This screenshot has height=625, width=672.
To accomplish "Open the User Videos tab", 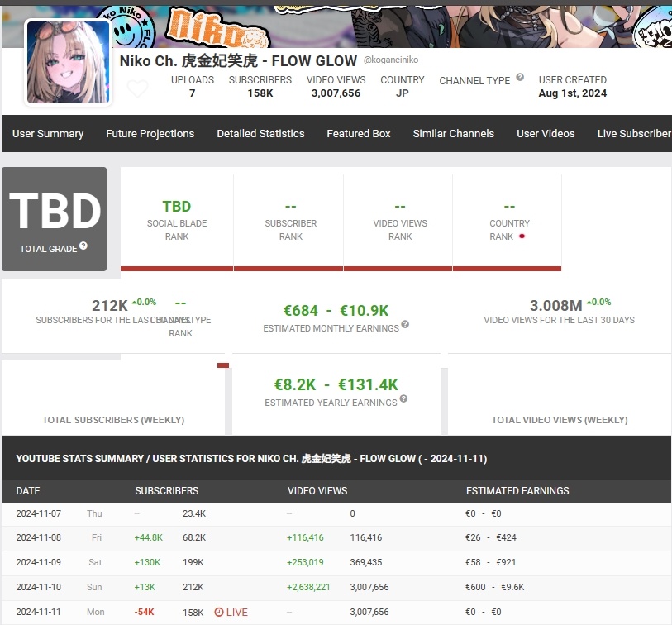I will (546, 134).
